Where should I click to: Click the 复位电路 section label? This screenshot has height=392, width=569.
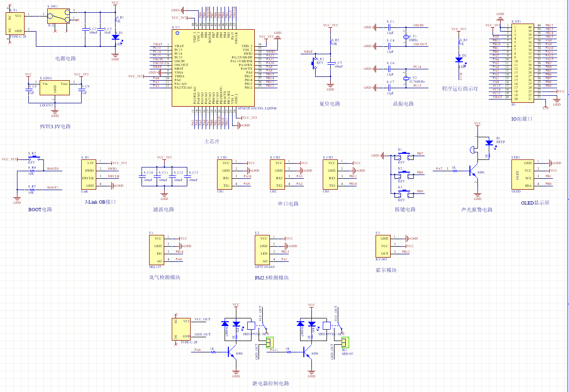point(330,104)
